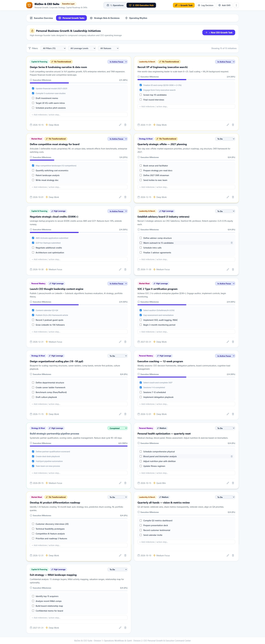Uncheck 'Train team on new process'
The height and width of the screenshot is (644, 265).
pos(33,466)
